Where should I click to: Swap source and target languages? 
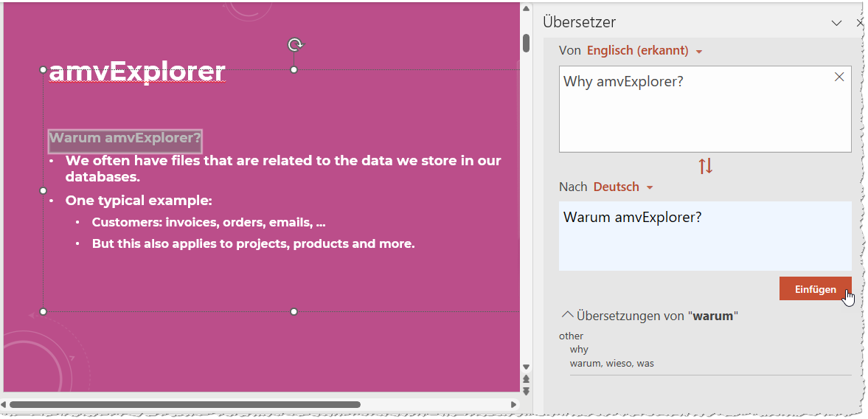[706, 167]
